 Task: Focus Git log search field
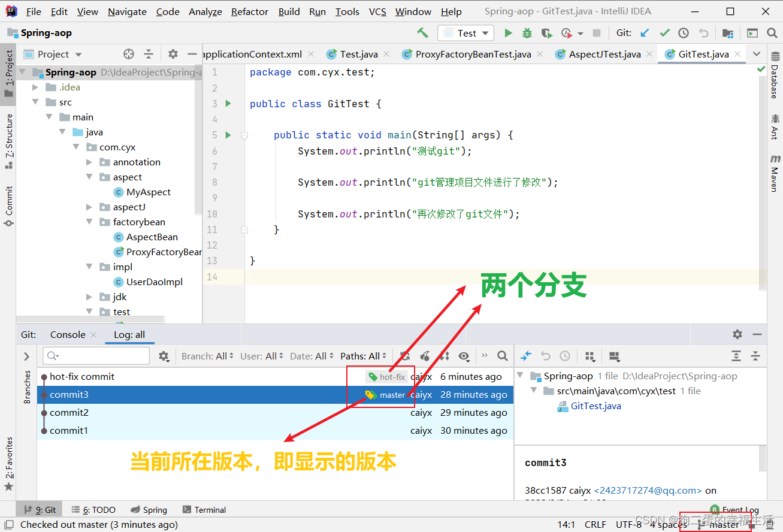click(96, 356)
